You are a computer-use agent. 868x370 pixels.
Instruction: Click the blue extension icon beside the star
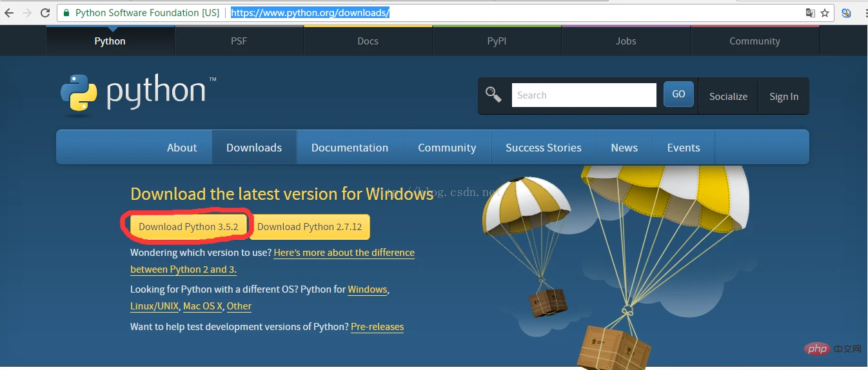[x=846, y=13]
